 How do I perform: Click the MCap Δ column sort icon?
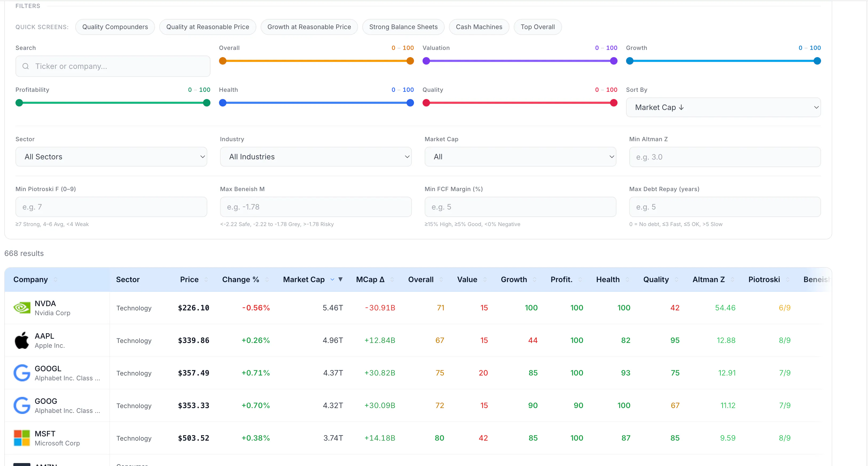click(x=392, y=279)
